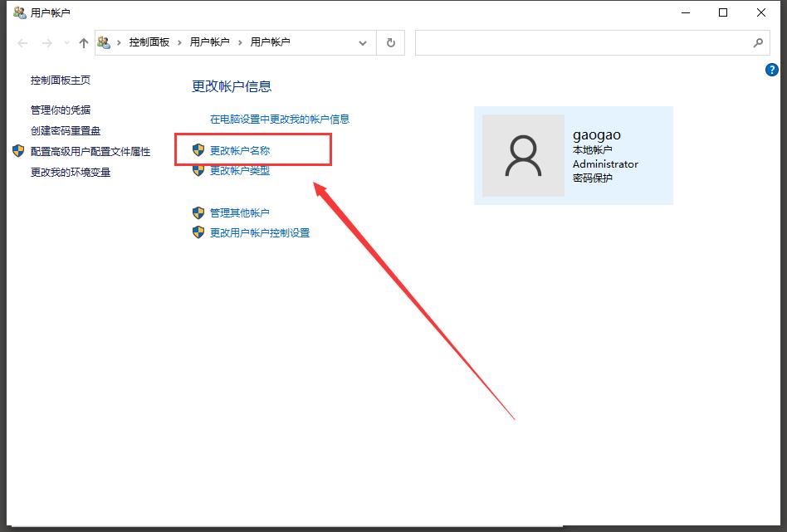Click the shield icon beside 更改帐户名称

tap(198, 150)
